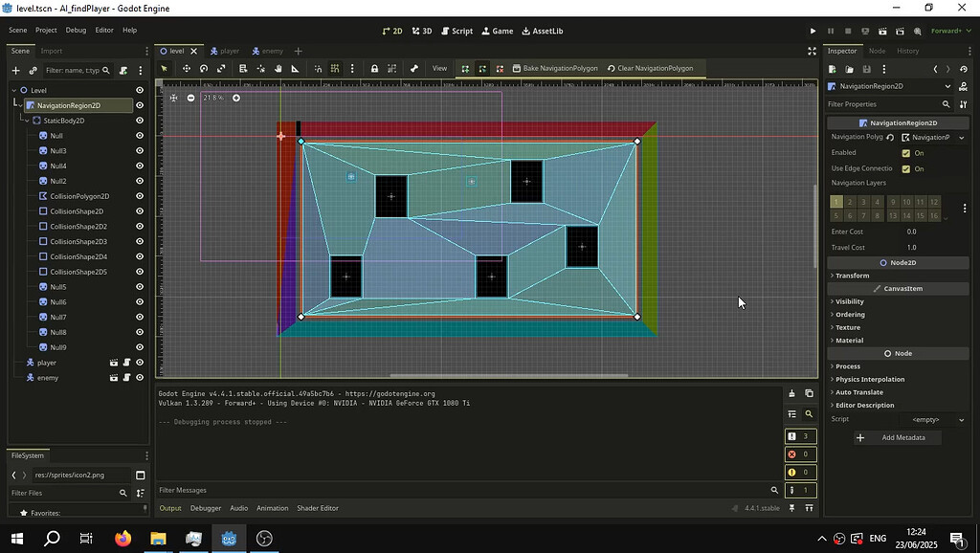Toggle visibility of NavigationRegion2D node
Image resolution: width=980 pixels, height=553 pixels.
coord(140,105)
